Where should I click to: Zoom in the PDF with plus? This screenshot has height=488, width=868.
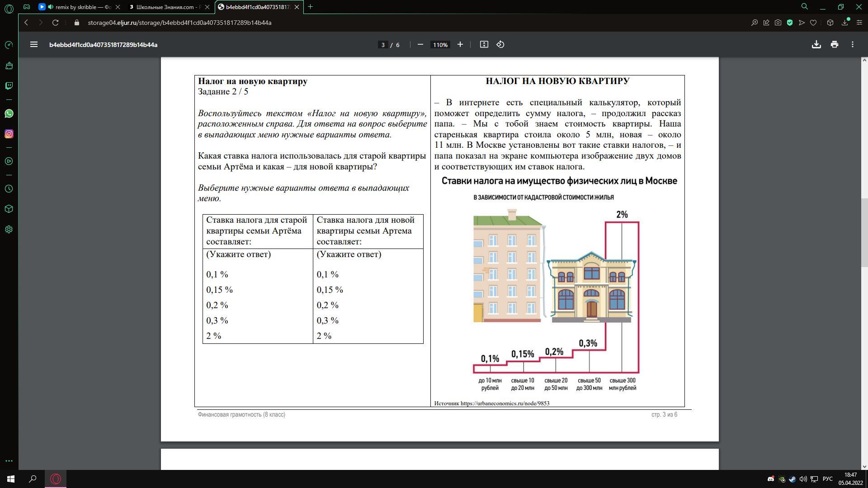(460, 44)
